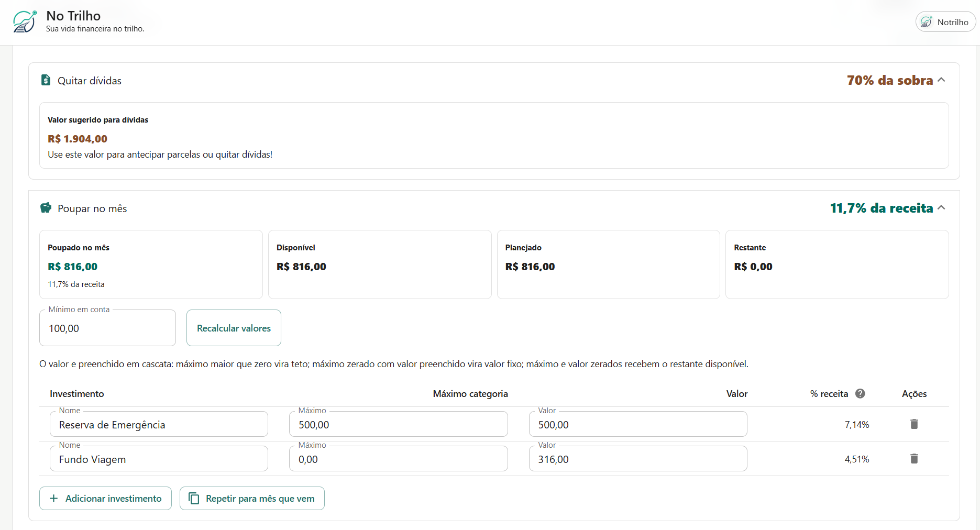Screen dimensions: 980x530
Task: Click the Valor column header
Action: pyautogui.click(x=736, y=393)
